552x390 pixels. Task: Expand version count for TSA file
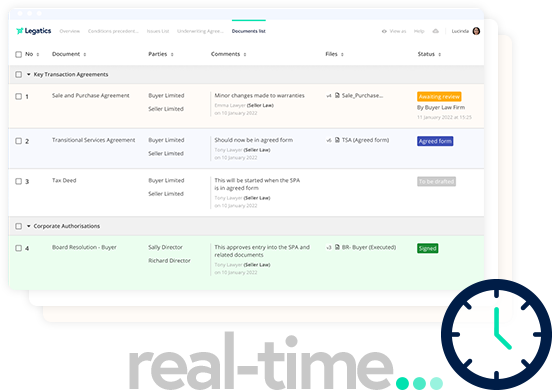[x=329, y=140]
